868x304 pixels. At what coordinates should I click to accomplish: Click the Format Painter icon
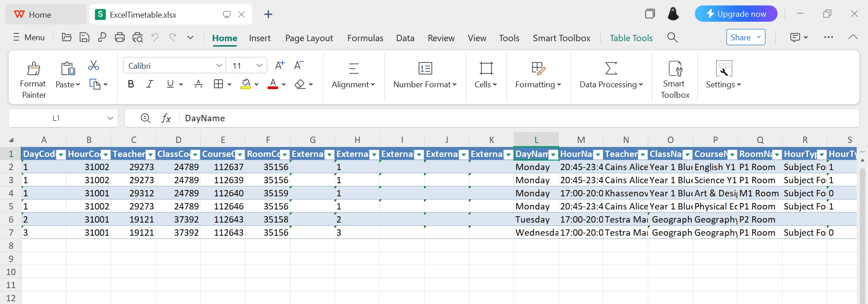(33, 69)
